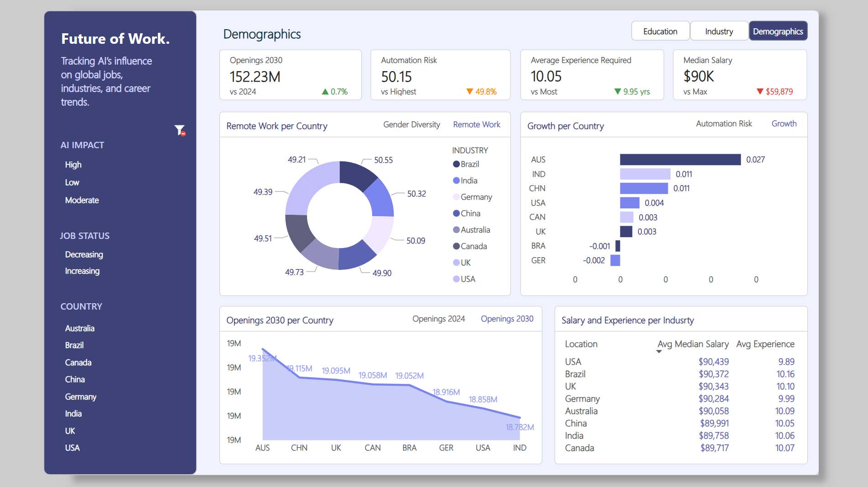This screenshot has width=868, height=487.
Task: Click the Automation Risk value 50.15
Action: click(x=396, y=77)
